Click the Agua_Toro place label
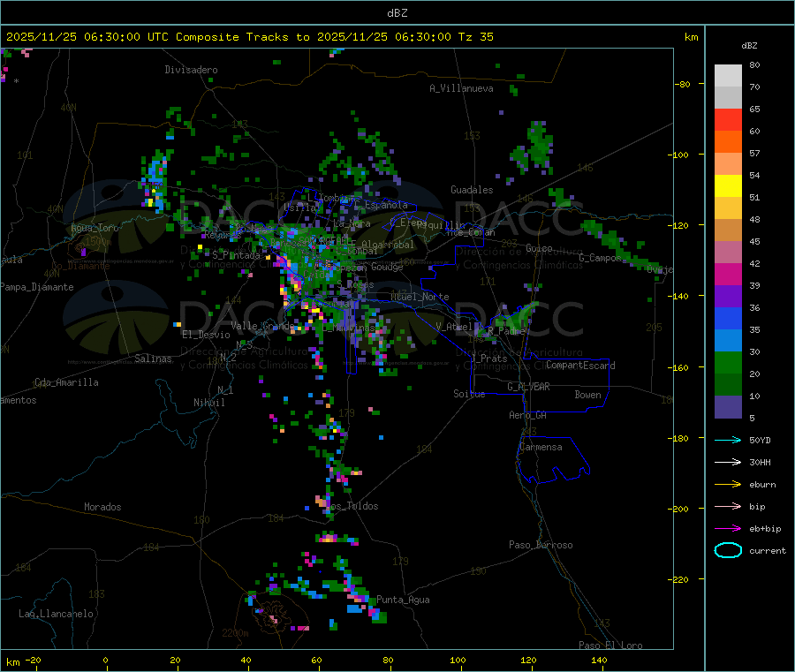Screen dimensions: 795x672 95,228
